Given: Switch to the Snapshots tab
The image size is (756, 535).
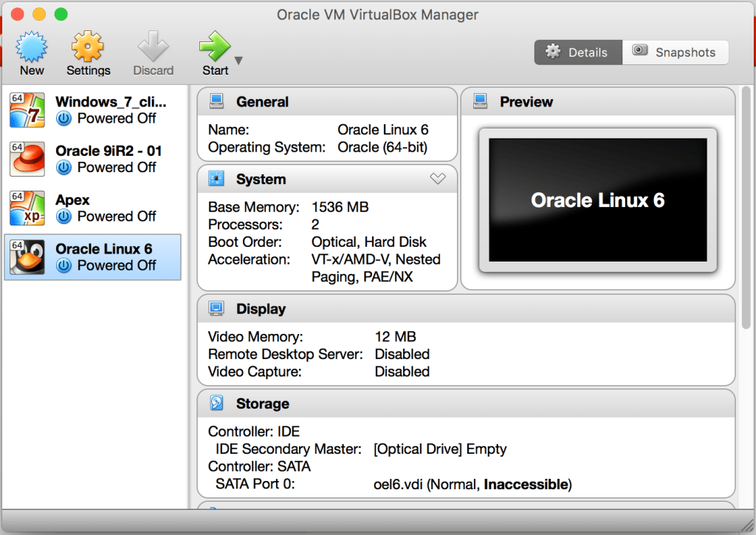Looking at the screenshot, I should click(676, 52).
